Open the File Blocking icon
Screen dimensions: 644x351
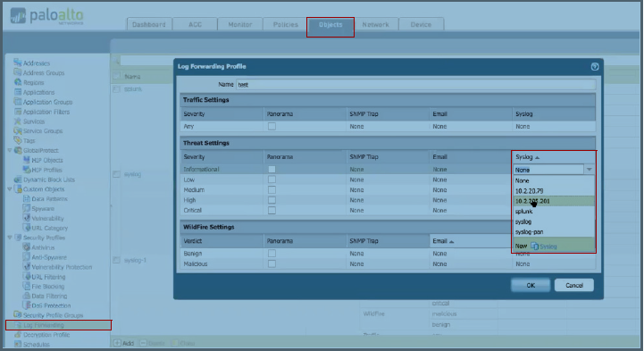click(x=27, y=286)
